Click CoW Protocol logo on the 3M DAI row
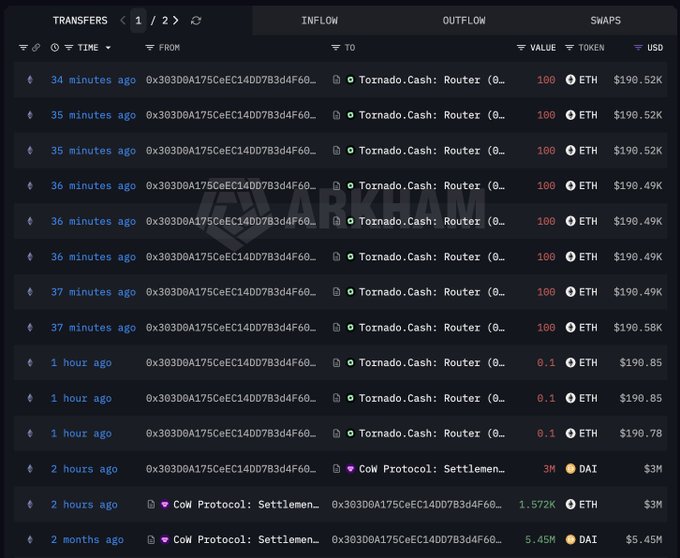Image resolution: width=680 pixels, height=558 pixels. tap(350, 469)
